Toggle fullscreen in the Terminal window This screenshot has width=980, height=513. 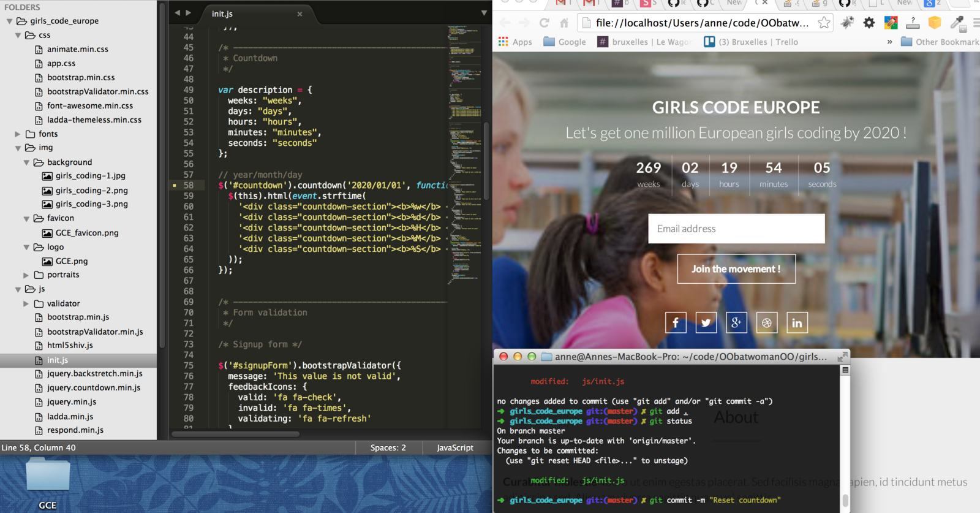tap(842, 356)
